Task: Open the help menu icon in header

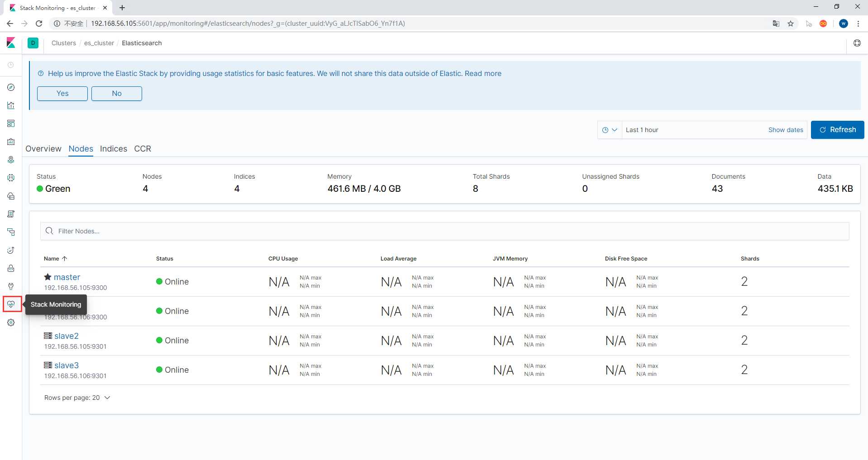Action: pyautogui.click(x=857, y=43)
